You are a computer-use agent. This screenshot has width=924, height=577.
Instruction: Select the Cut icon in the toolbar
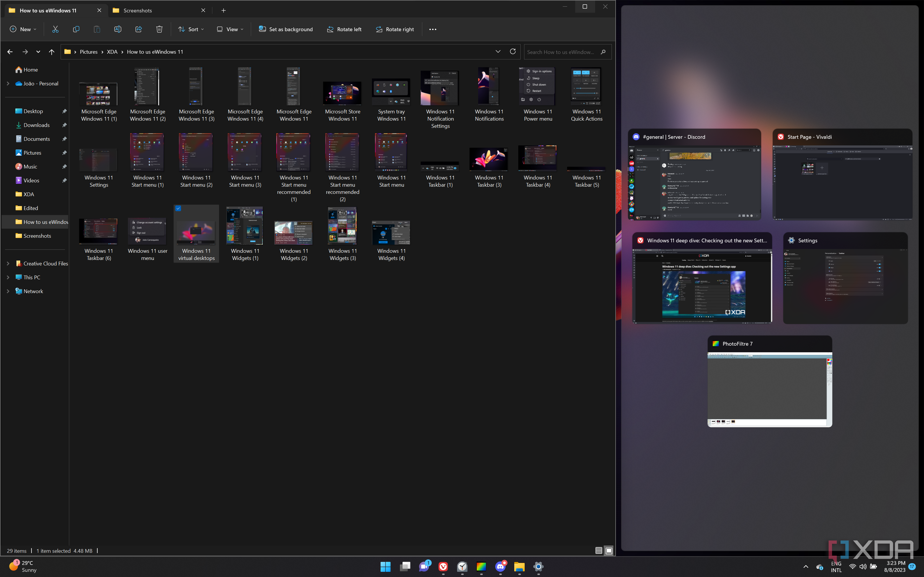pyautogui.click(x=55, y=29)
